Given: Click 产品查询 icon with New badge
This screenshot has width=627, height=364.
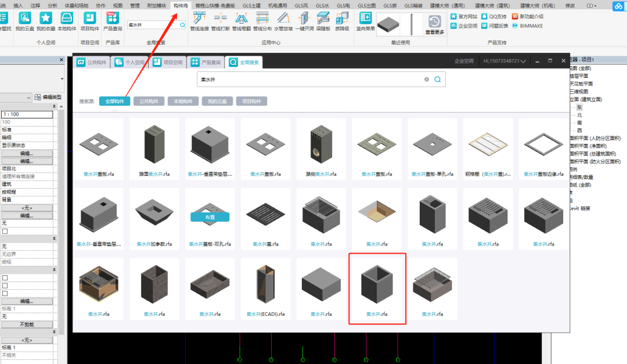Looking at the screenshot, I should coord(113,21).
